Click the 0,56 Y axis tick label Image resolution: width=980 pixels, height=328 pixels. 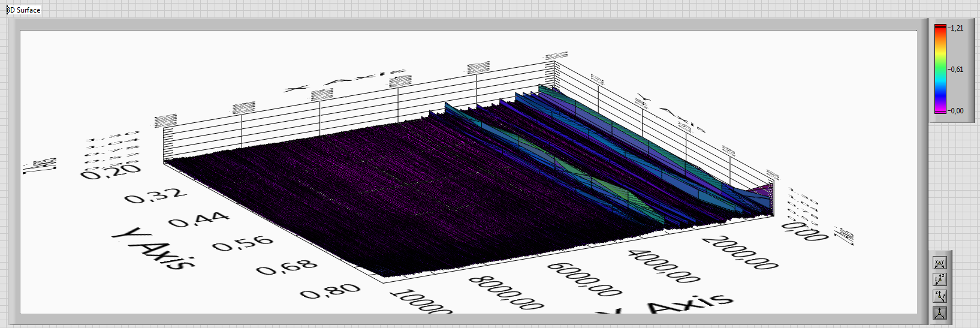coord(243,244)
